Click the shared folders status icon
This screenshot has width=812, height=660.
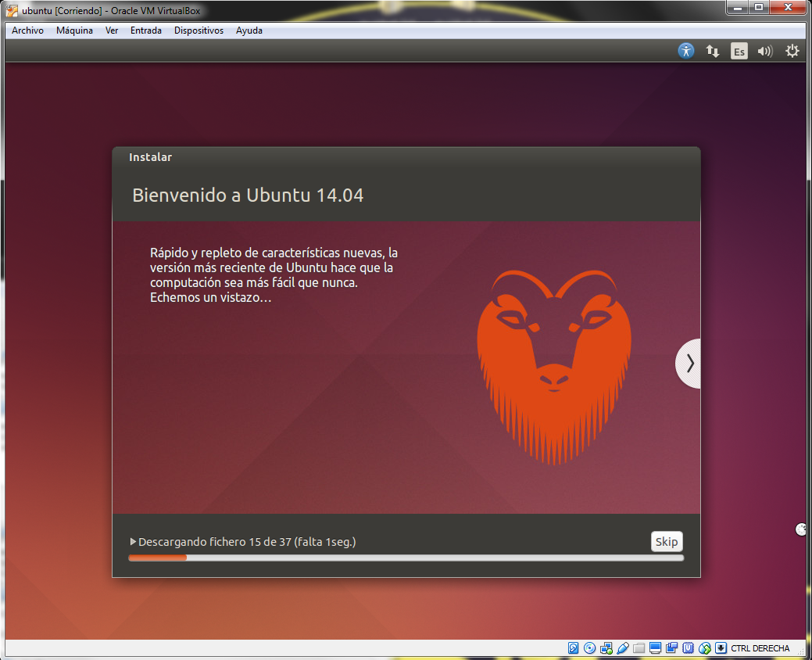tap(639, 648)
